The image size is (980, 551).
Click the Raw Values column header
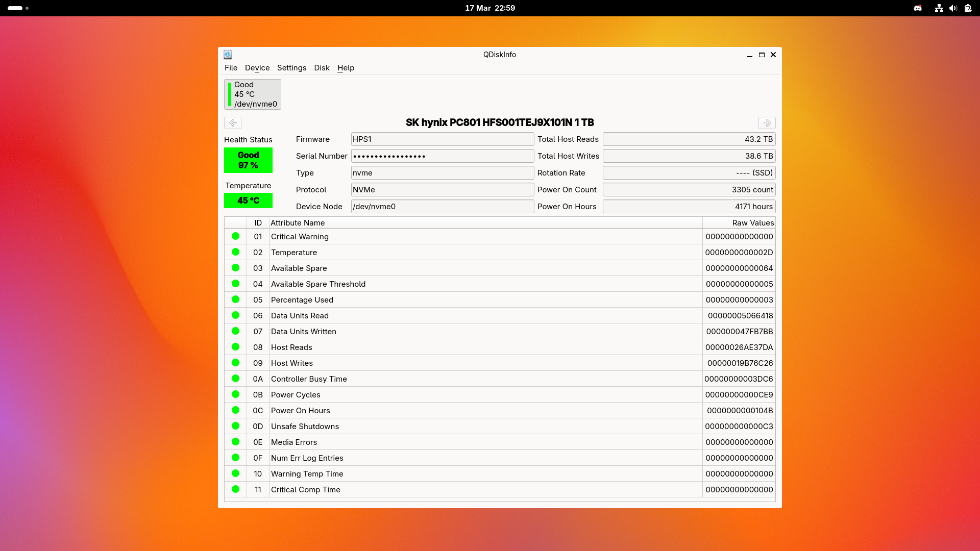point(739,223)
